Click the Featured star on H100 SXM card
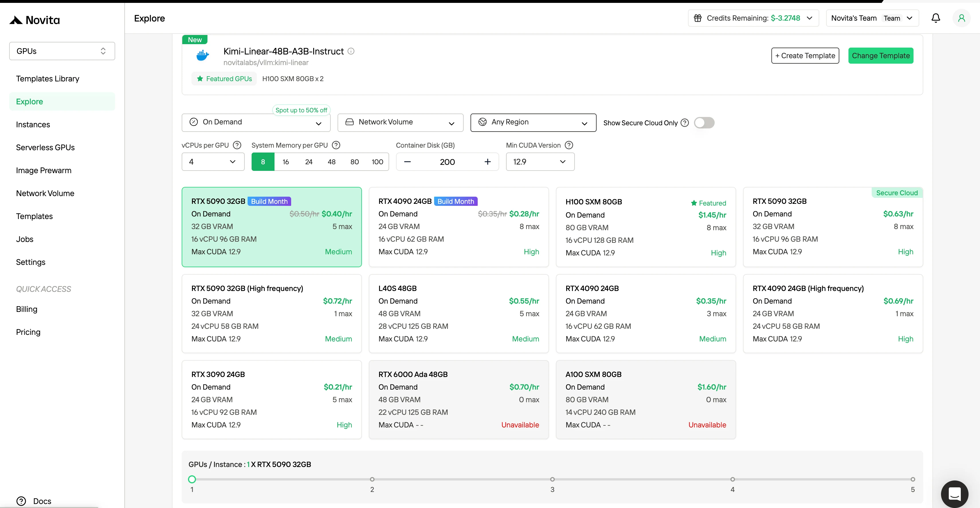This screenshot has height=508, width=980. pos(694,203)
